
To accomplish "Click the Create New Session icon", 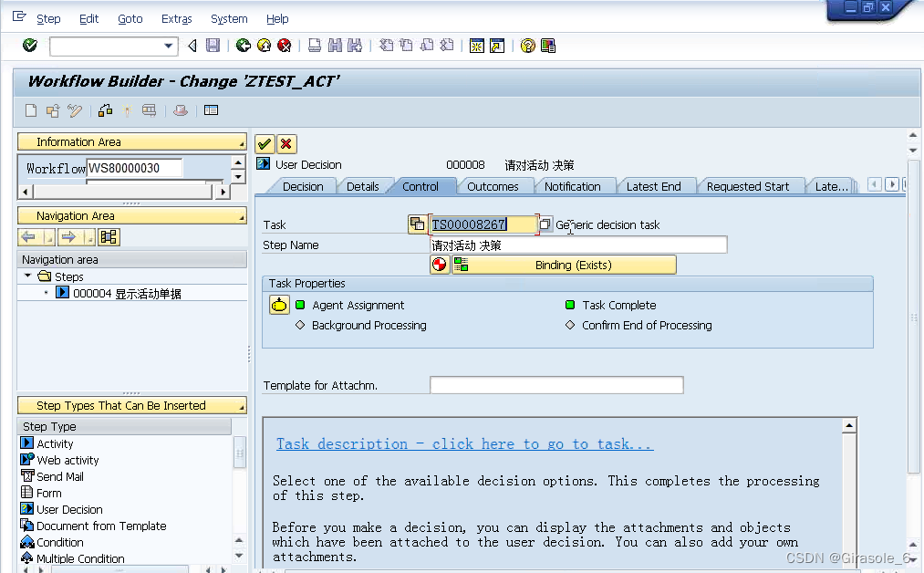I will coord(477,46).
